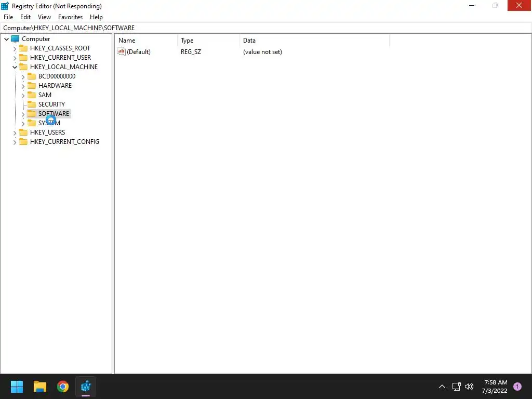Click the Computer monitor icon
The image size is (532, 399).
(x=15, y=39)
